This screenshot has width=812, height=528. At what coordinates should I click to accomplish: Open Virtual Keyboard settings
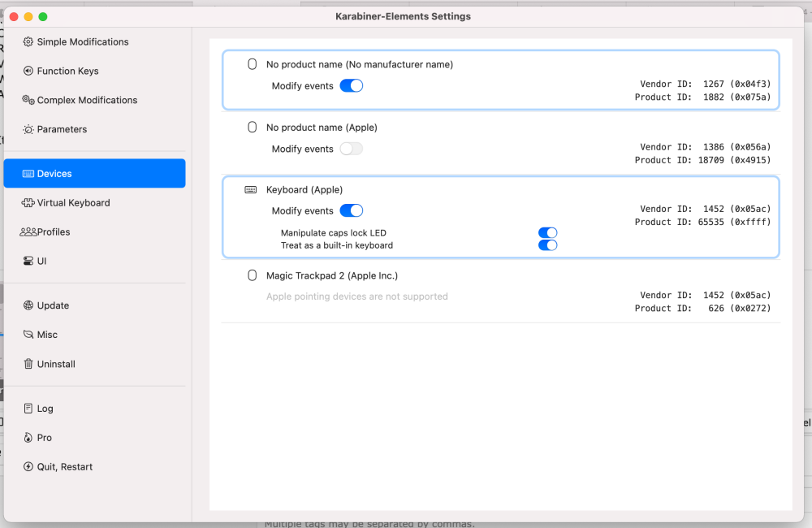[94, 203]
